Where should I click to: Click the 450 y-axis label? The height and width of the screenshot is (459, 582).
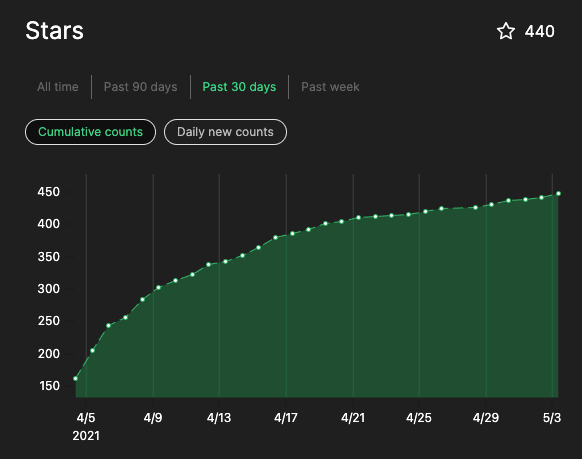click(49, 192)
